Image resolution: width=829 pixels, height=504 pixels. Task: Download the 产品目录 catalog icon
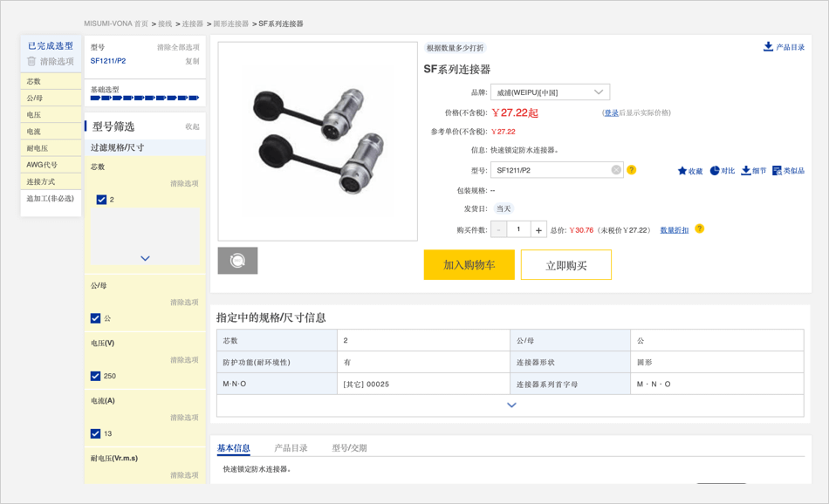768,47
